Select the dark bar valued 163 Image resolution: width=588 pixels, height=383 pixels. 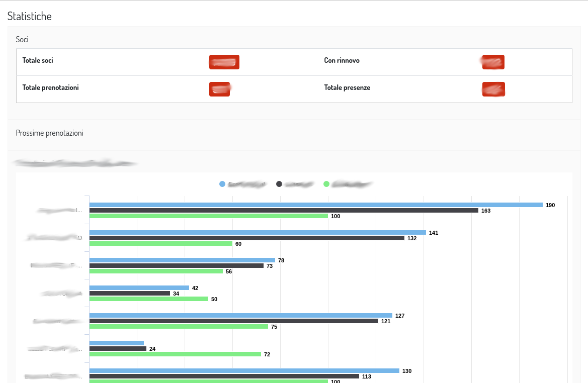click(284, 211)
